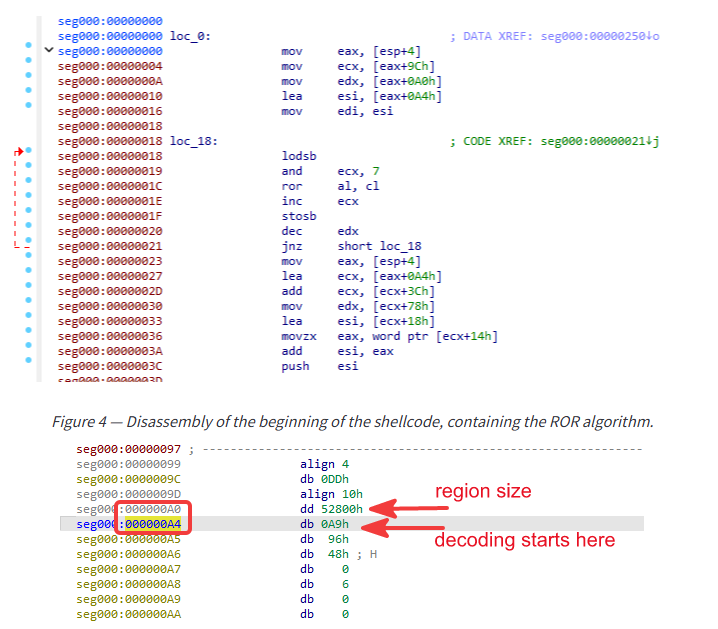
Task: Click inc ecx instruction
Action: click(320, 201)
